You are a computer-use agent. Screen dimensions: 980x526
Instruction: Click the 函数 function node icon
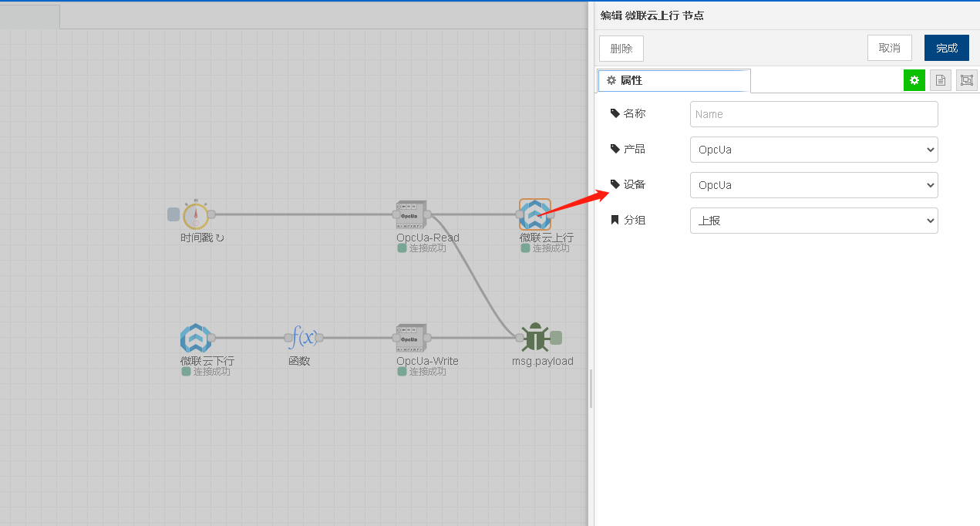(304, 338)
